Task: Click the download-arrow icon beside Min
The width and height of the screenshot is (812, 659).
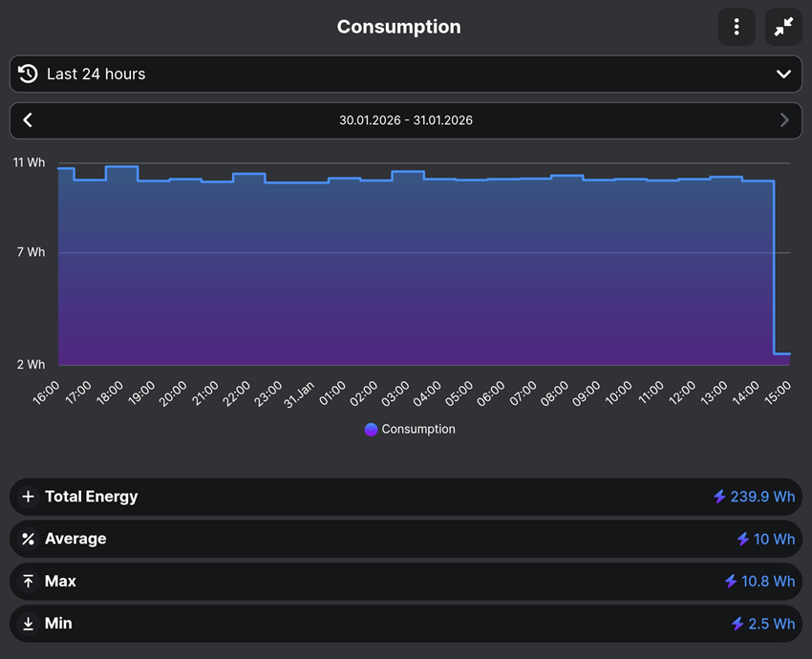Action: (x=29, y=624)
